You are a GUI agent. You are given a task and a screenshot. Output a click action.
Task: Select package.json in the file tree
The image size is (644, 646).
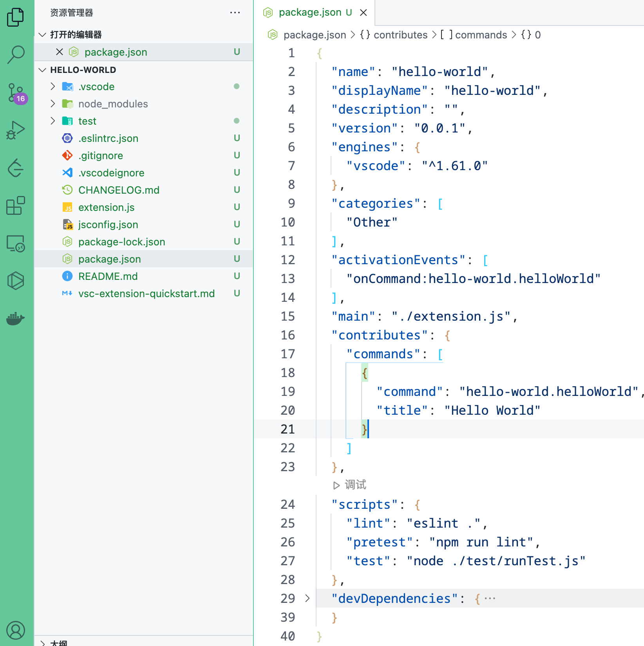pyautogui.click(x=144, y=259)
